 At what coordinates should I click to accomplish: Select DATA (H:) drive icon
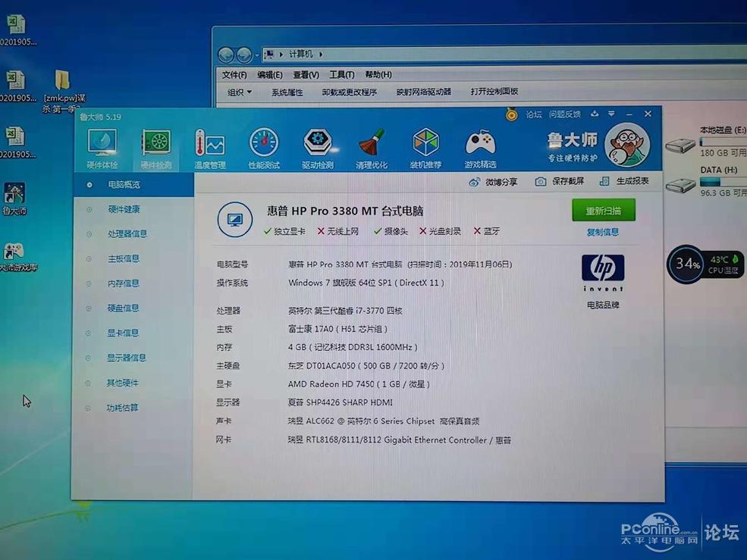coord(680,185)
